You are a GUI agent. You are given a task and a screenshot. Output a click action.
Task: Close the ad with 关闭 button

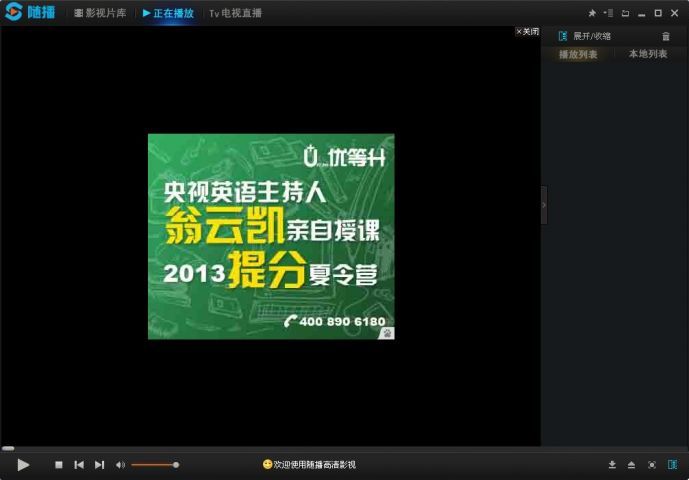pos(527,31)
